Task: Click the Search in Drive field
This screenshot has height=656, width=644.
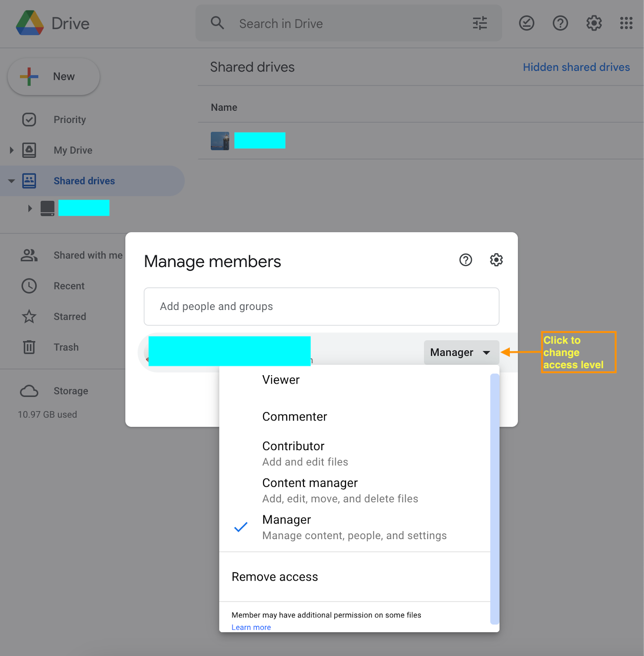Action: point(349,23)
